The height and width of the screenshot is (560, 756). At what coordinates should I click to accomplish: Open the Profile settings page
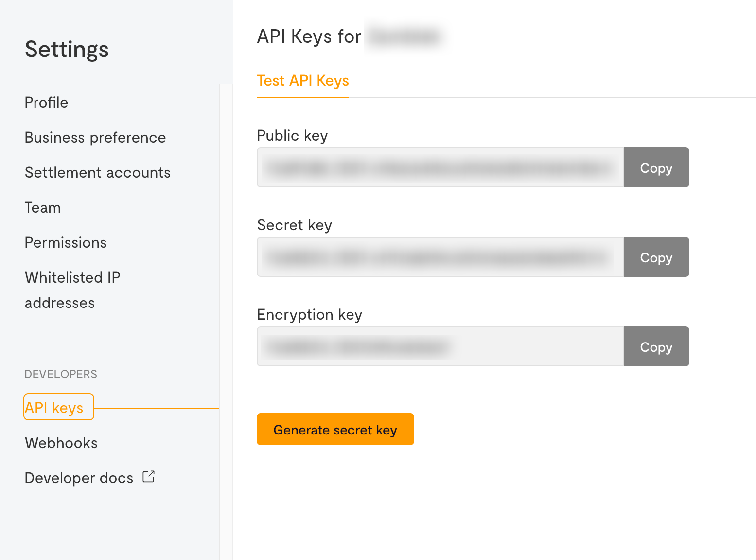tap(46, 103)
